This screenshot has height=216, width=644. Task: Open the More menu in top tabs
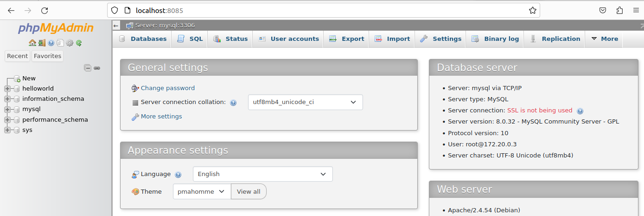pos(604,39)
